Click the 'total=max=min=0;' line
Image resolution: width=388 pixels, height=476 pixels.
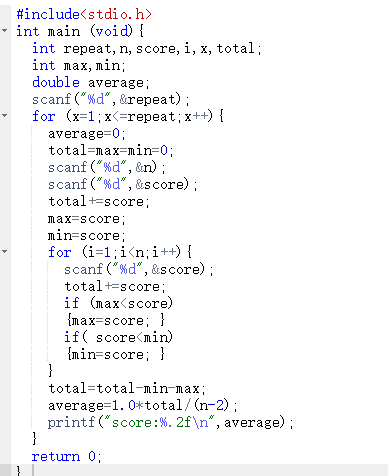tap(111, 151)
